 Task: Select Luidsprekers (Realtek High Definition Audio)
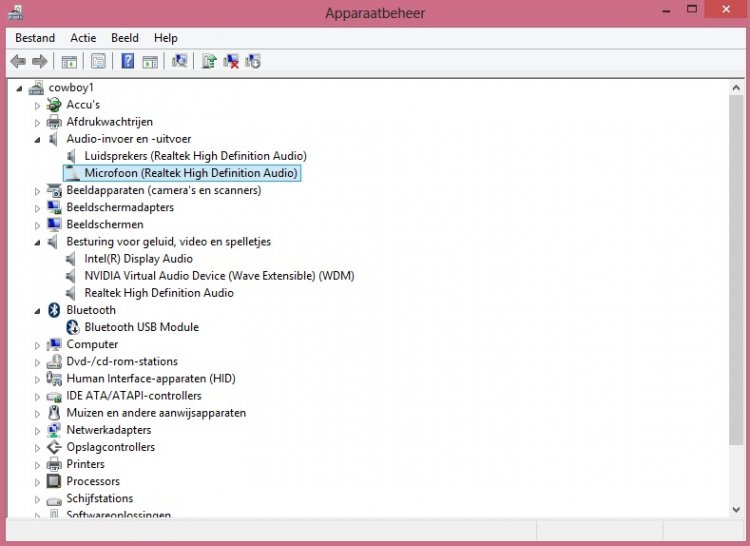tap(195, 156)
